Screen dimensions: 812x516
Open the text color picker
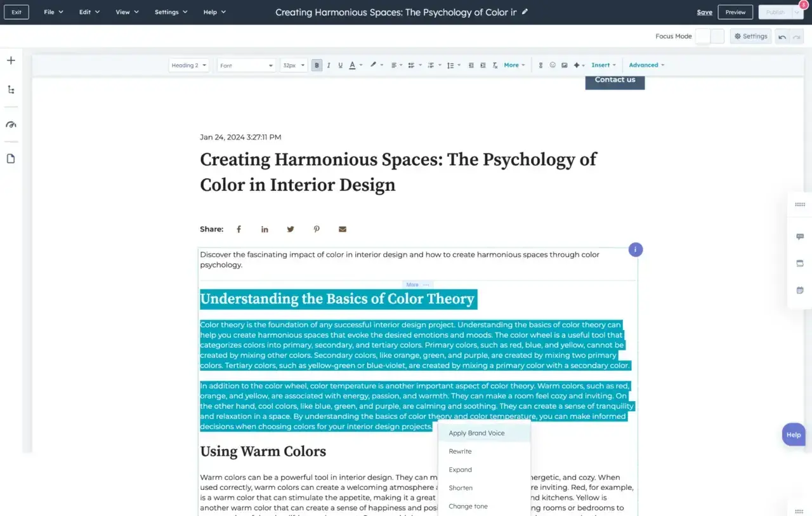tap(355, 65)
